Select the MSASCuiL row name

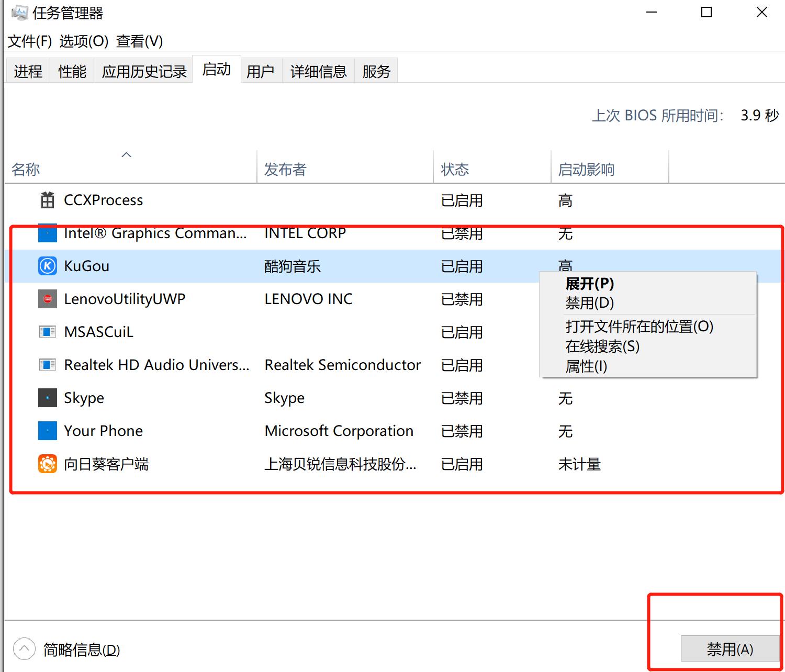(x=98, y=332)
